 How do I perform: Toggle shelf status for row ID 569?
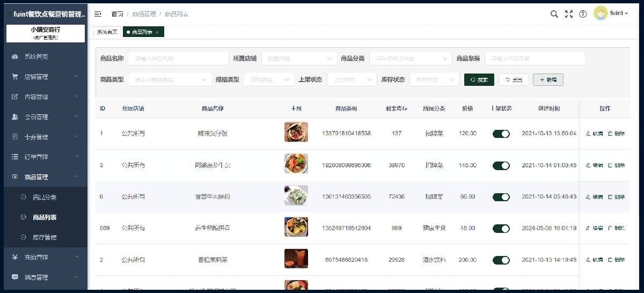click(x=501, y=229)
